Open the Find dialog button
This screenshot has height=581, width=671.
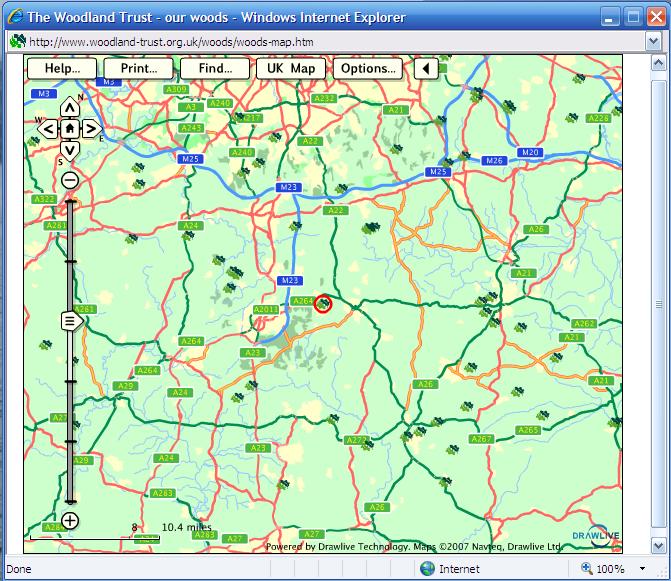pos(215,68)
